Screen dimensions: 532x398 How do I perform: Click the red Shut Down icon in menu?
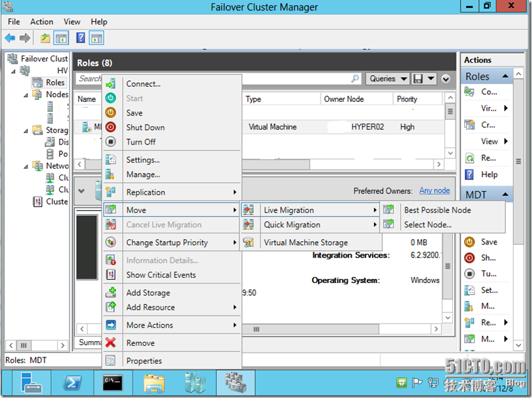click(110, 127)
